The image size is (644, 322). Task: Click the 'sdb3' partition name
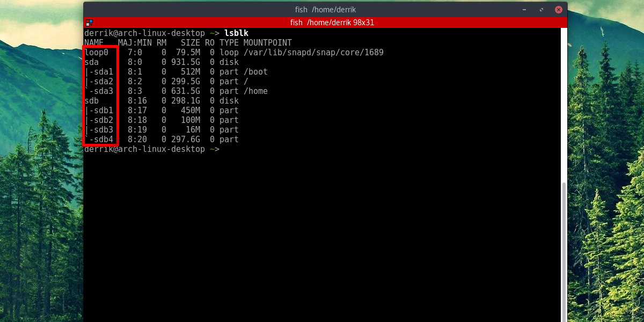coord(104,130)
